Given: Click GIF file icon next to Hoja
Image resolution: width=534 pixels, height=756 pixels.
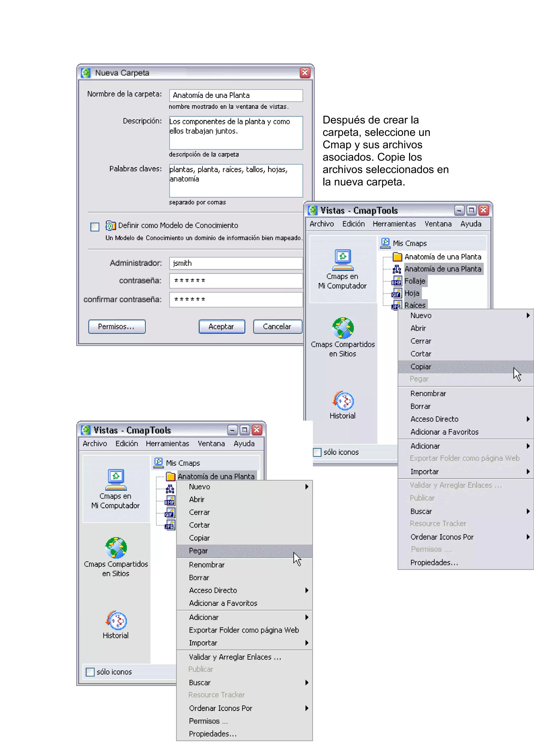Looking at the screenshot, I should click(397, 293).
